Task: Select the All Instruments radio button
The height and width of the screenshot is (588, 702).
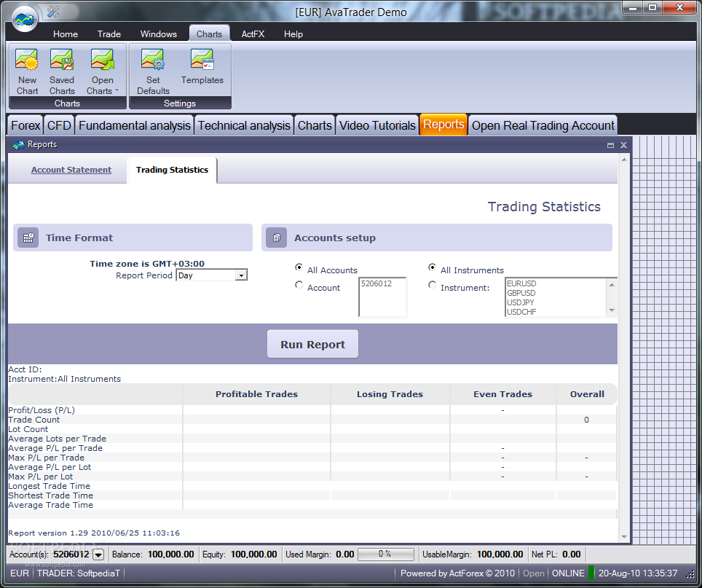Action: (432, 267)
